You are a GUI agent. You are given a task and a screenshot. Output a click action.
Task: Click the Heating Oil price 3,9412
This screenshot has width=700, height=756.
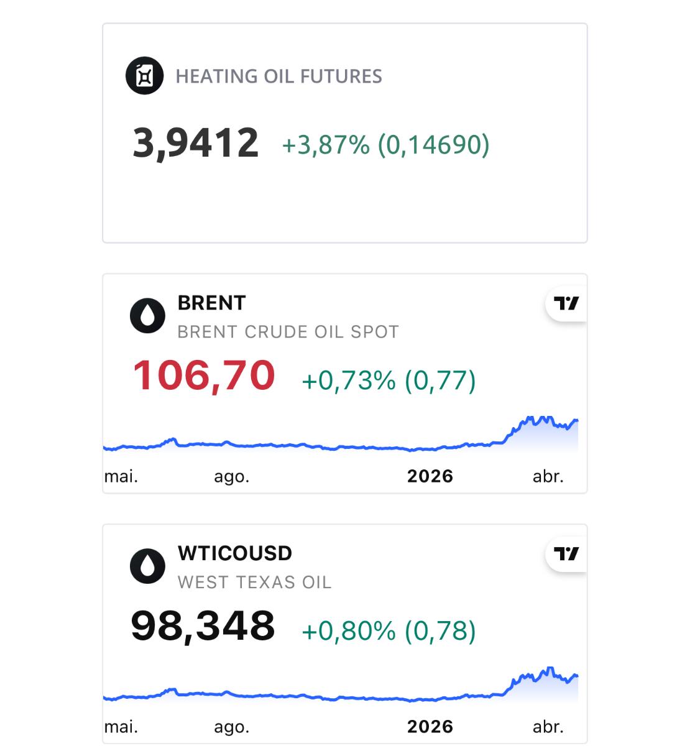pos(195,143)
